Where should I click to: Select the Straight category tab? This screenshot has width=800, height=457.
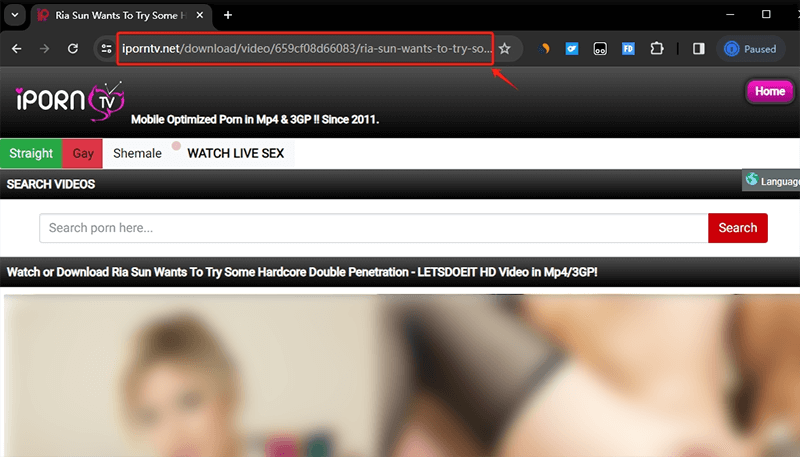click(x=31, y=153)
